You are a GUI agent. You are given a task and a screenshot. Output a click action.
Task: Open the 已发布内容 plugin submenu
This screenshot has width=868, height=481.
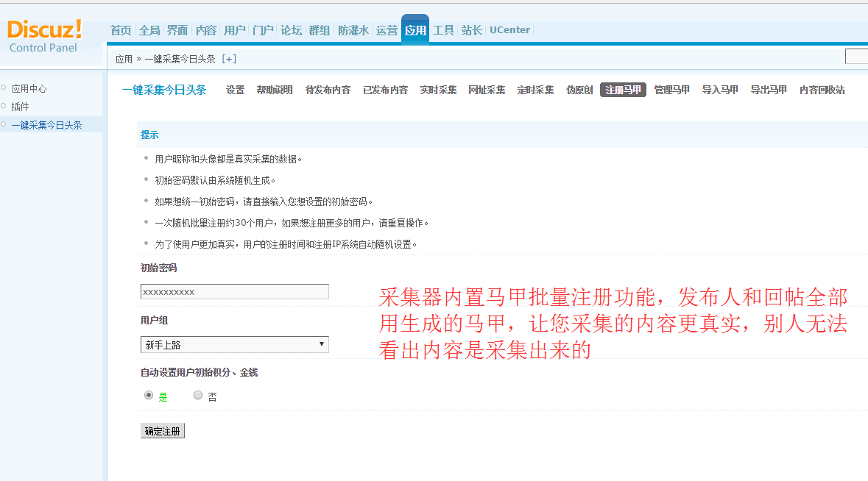pyautogui.click(x=385, y=90)
